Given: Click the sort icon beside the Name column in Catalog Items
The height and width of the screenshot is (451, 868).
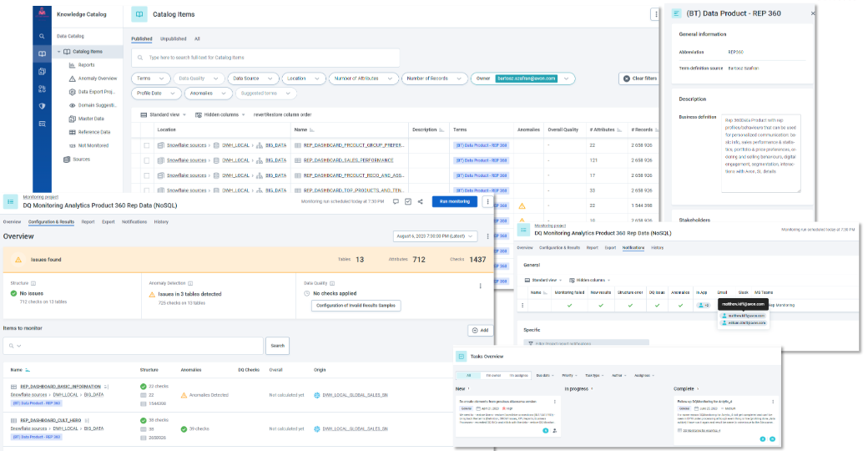Looking at the screenshot, I should (311, 130).
